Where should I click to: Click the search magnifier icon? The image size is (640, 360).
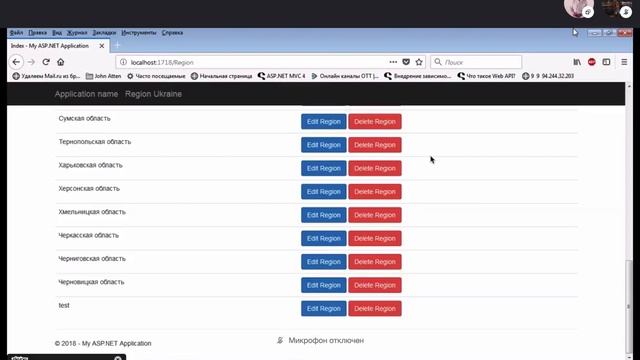coord(438,62)
